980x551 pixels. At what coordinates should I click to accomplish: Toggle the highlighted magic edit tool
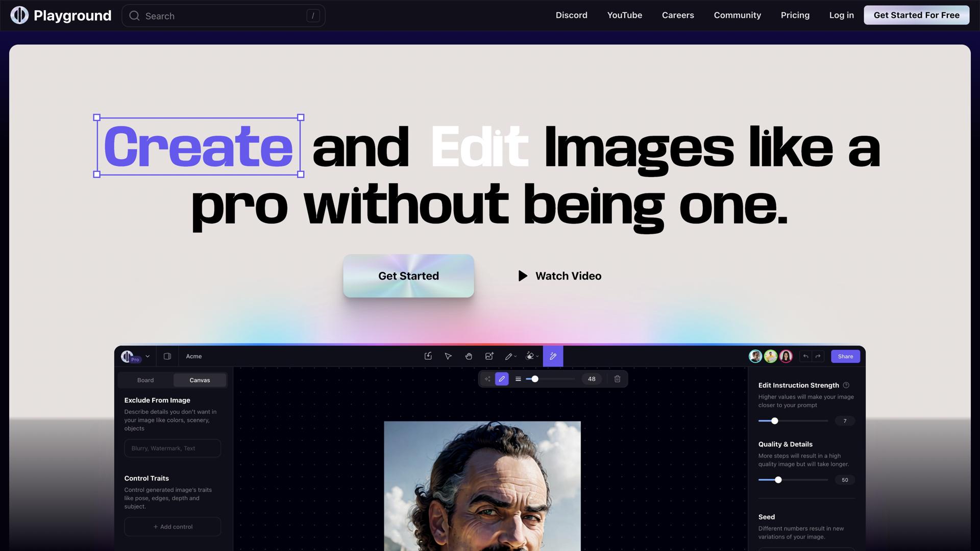[x=553, y=356]
